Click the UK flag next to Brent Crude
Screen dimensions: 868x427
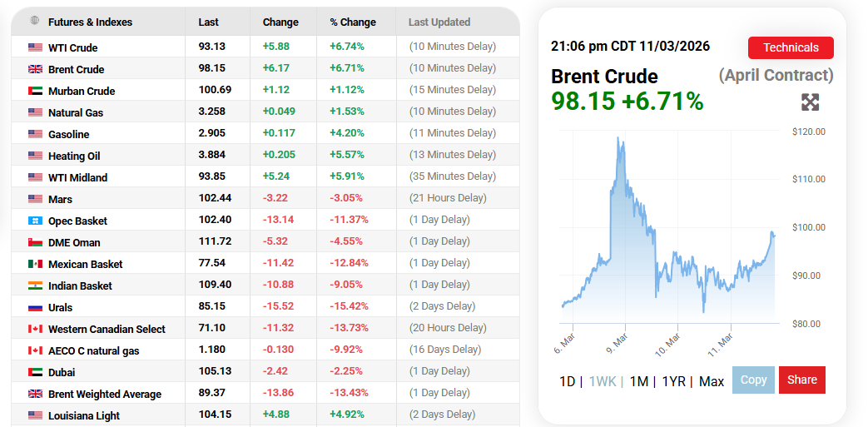pos(35,69)
